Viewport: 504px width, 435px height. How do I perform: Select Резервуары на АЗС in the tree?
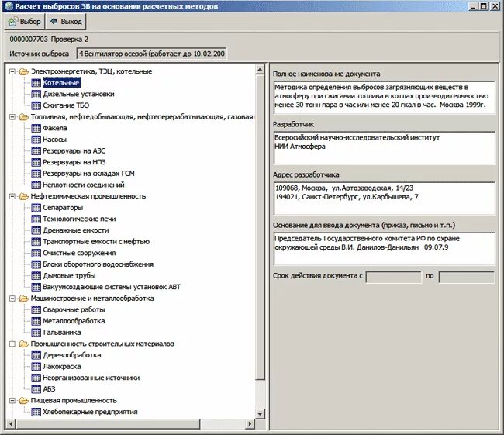pos(74,150)
